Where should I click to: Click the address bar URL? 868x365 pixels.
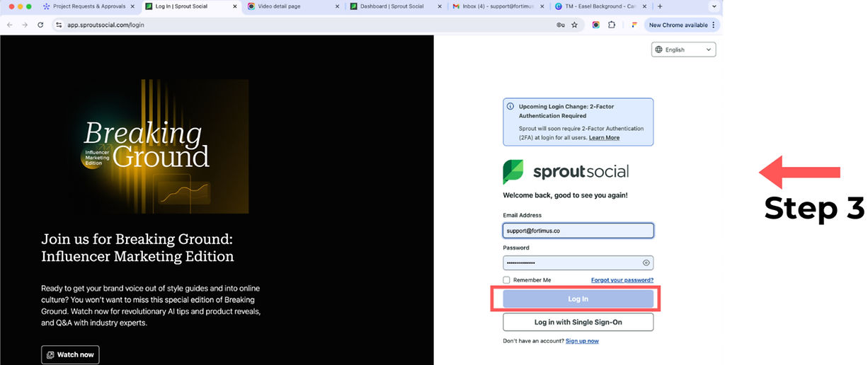pos(105,25)
